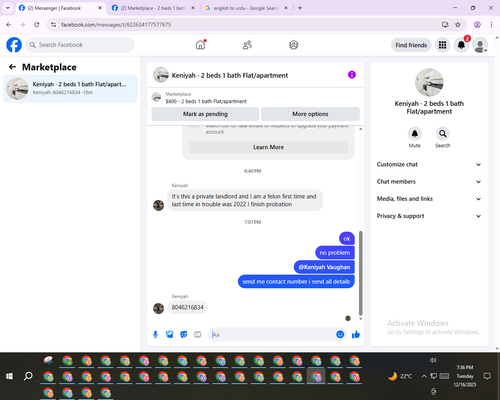Choose a GIF icon
500x400 pixels.
tap(198, 334)
